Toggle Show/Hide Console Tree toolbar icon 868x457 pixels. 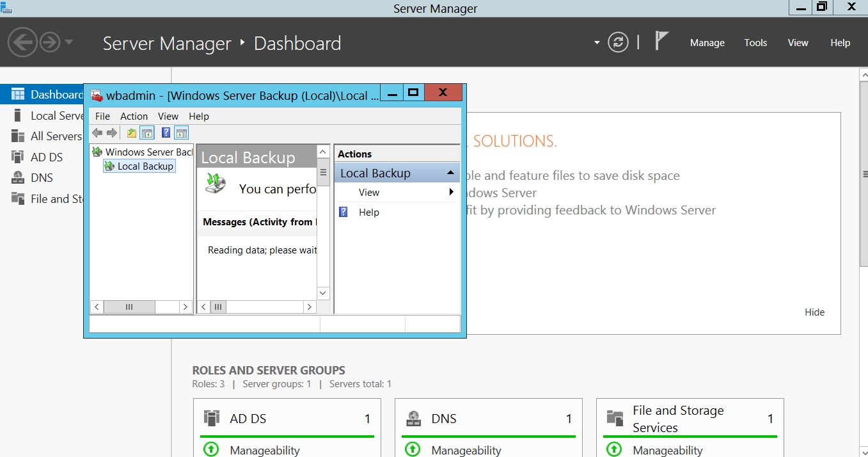(x=147, y=133)
